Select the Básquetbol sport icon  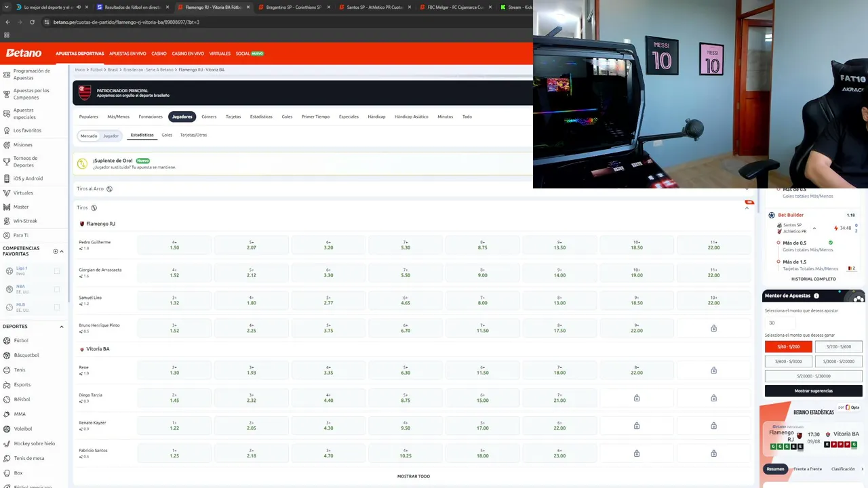6,355
